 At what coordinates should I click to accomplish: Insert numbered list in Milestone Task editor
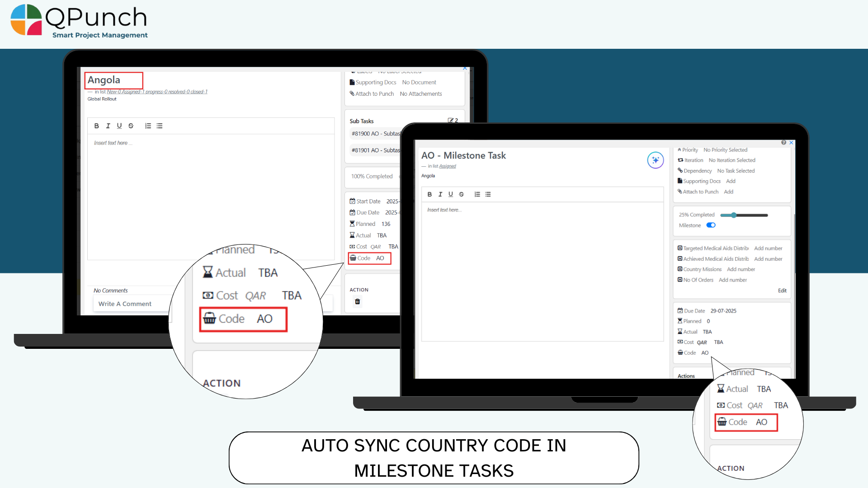click(x=477, y=194)
